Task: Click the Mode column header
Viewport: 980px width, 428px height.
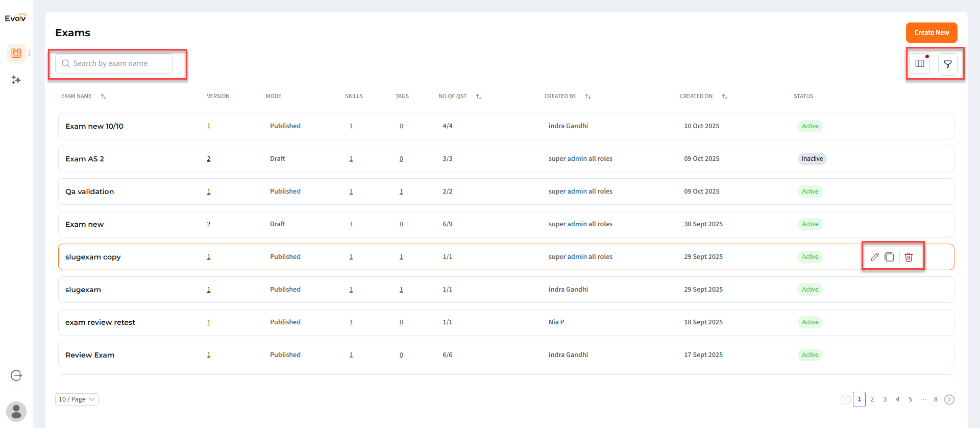Action: tap(274, 96)
